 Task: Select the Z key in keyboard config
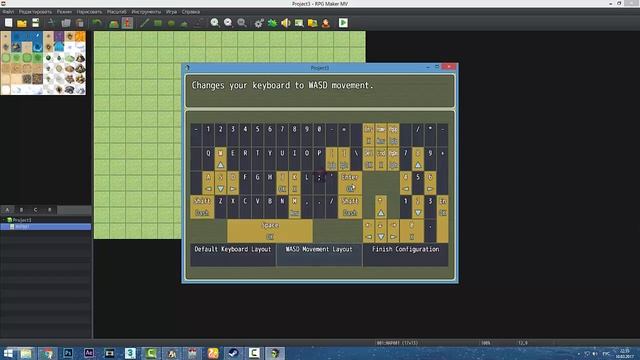pos(220,207)
